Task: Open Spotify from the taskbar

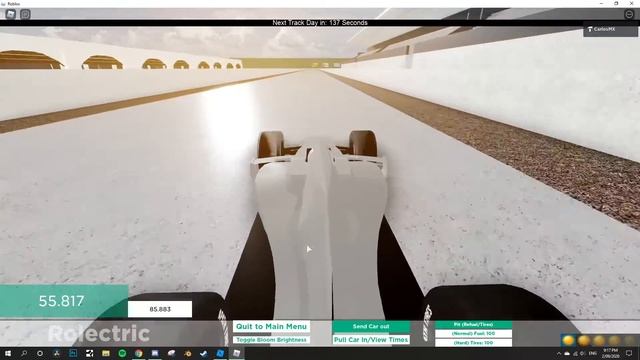Action: click(122, 353)
